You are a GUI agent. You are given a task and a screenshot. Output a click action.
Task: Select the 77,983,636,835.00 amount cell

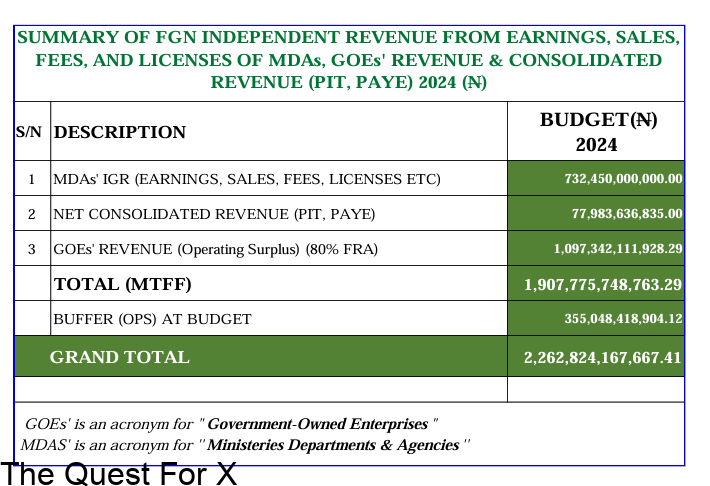pos(627,214)
